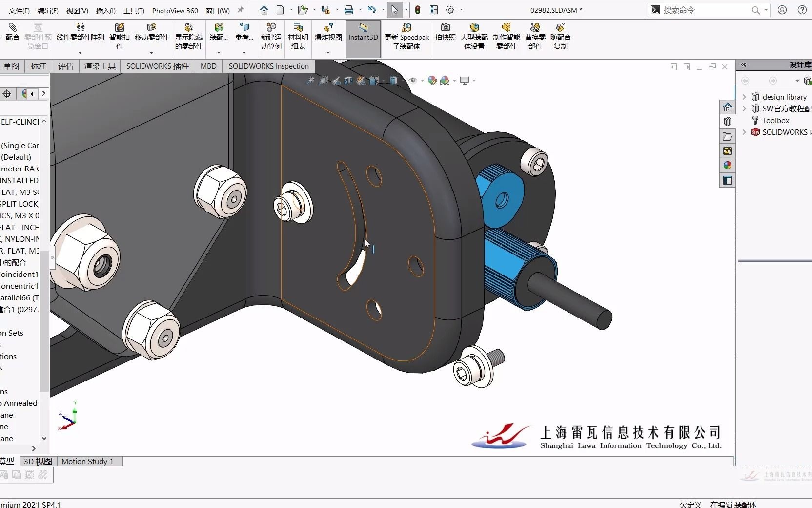Click the search commands input field

[705, 10]
